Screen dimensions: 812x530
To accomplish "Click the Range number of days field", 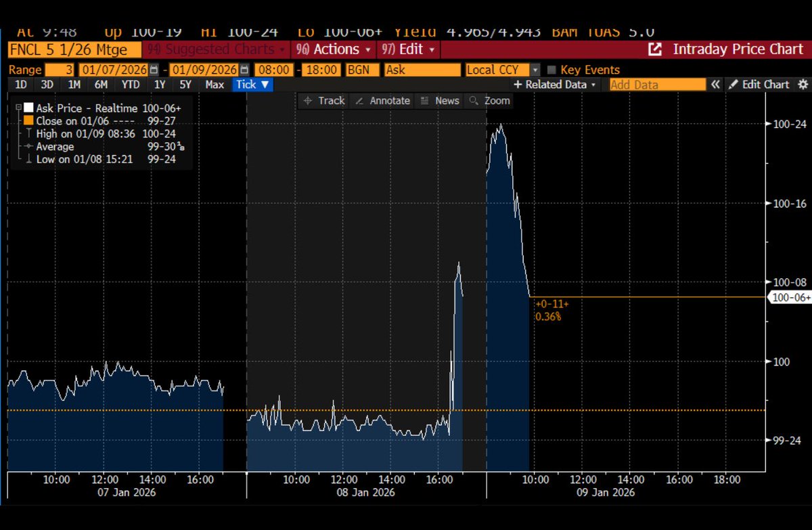I will (x=61, y=70).
